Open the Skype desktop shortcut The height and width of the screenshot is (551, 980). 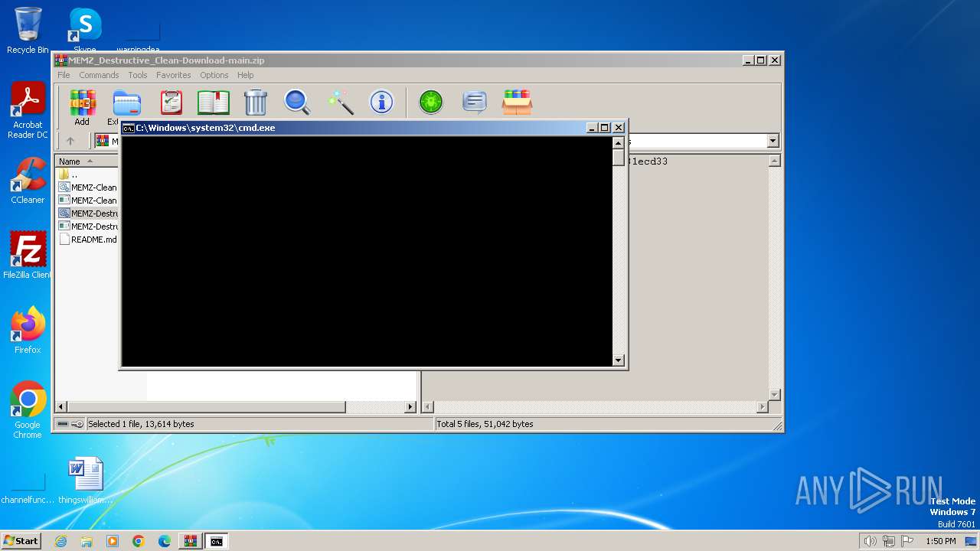click(85, 31)
